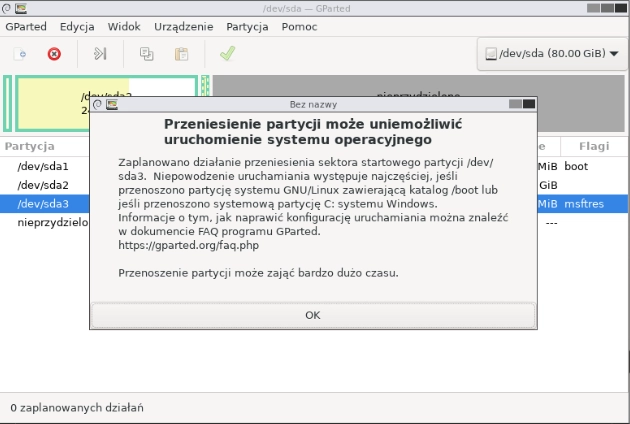This screenshot has width=630, height=424.
Task: Open the Edycja menu
Action: (77, 27)
